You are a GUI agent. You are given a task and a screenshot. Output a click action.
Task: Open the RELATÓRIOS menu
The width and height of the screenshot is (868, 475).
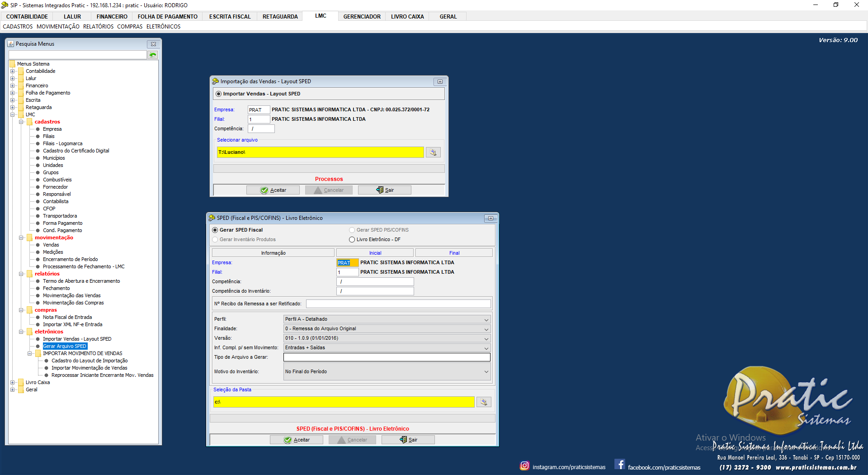pos(98,27)
